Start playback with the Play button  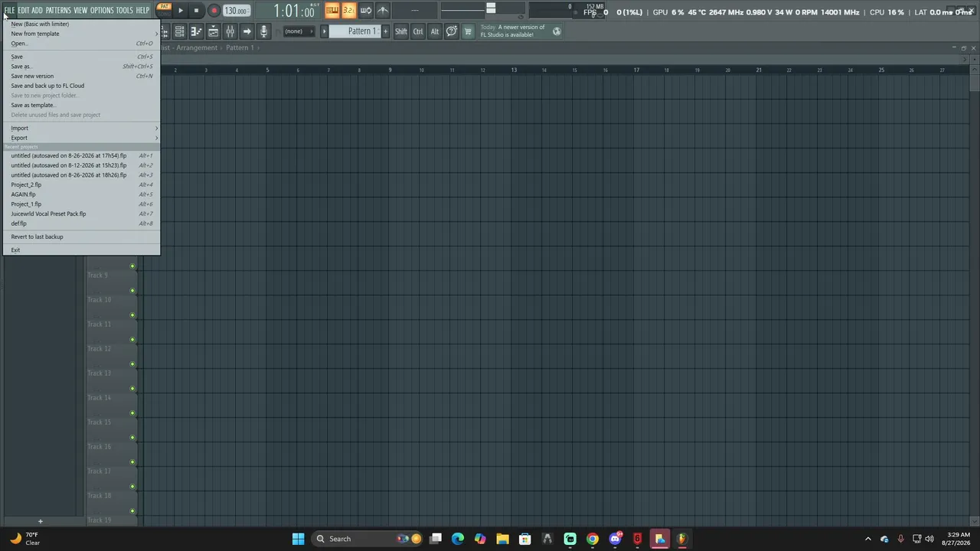click(x=181, y=11)
